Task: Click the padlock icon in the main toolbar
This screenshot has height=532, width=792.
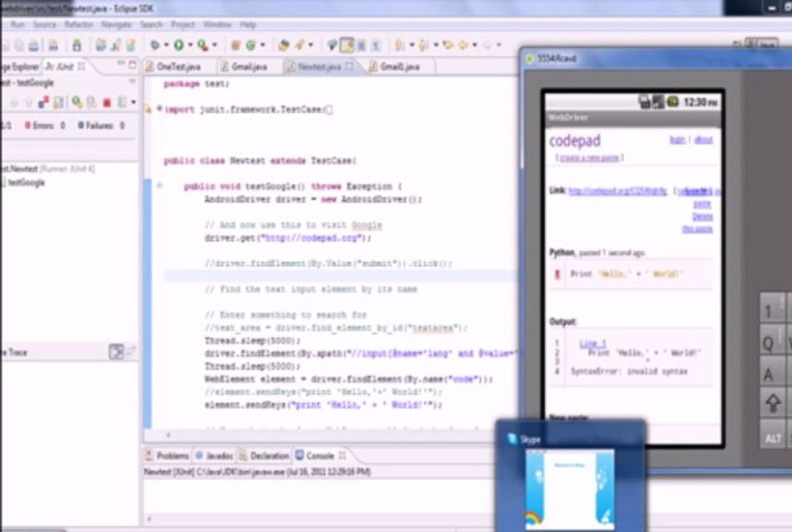Action: tap(77, 45)
